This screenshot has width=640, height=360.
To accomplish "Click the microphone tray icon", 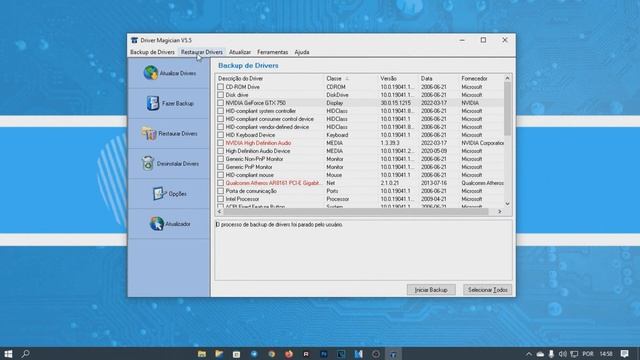I will pos(551,354).
